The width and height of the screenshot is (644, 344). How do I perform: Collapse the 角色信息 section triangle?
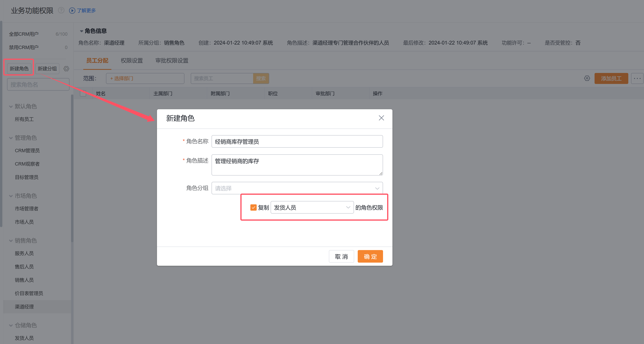pos(81,31)
